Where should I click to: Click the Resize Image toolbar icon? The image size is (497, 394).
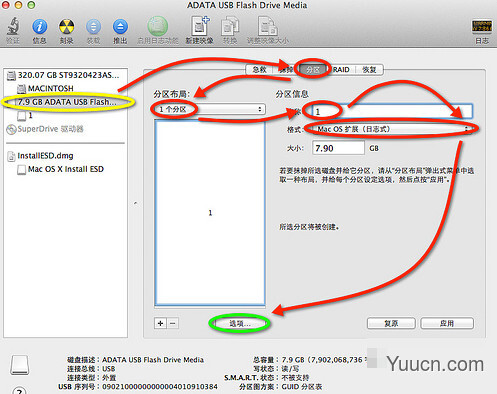click(x=267, y=26)
